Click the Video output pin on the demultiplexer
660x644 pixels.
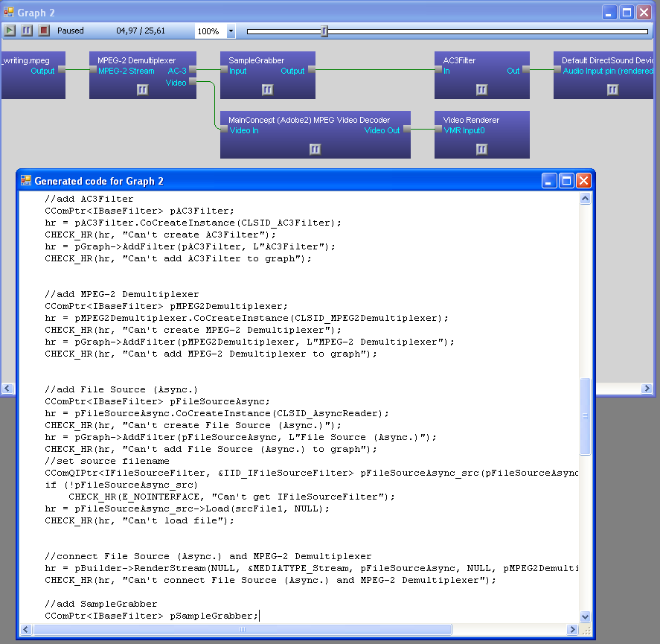(x=193, y=81)
